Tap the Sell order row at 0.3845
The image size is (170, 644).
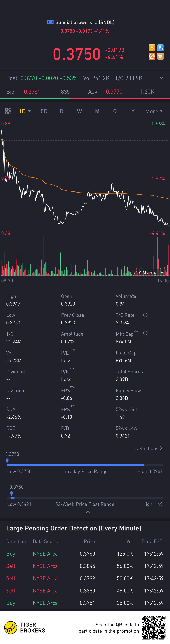[x=85, y=566]
